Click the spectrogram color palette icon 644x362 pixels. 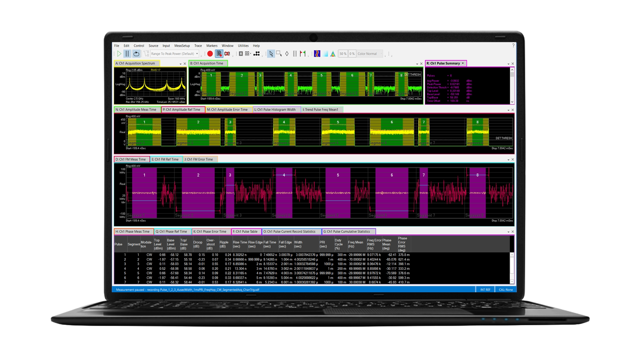coord(317,54)
